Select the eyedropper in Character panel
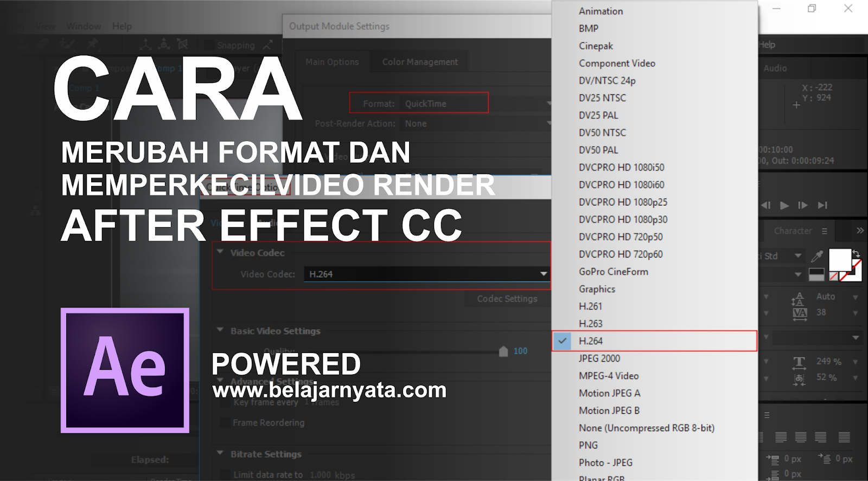The image size is (868, 481). [816, 256]
